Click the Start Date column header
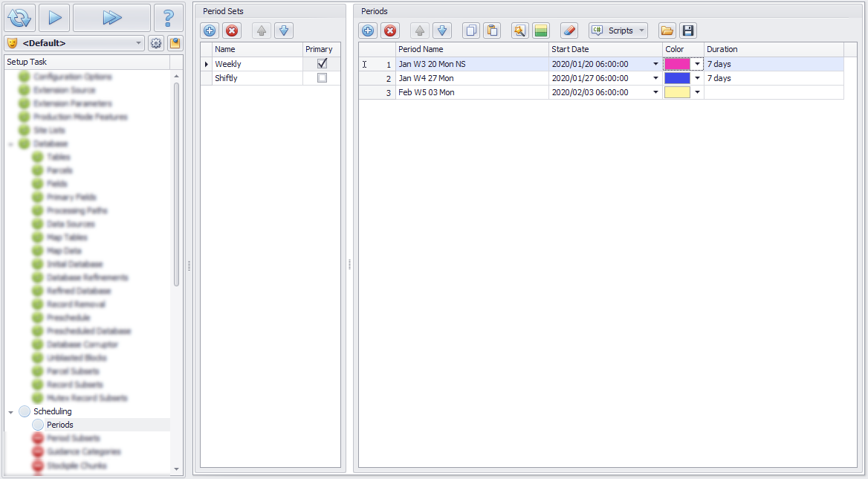Screen dimensions: 868x479 tap(606, 49)
